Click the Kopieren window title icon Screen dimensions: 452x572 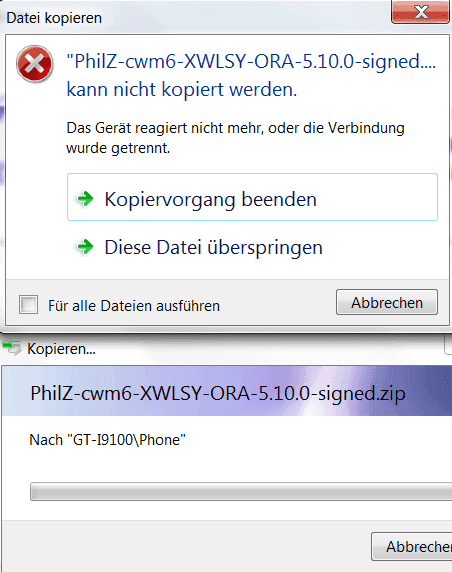click(12, 348)
